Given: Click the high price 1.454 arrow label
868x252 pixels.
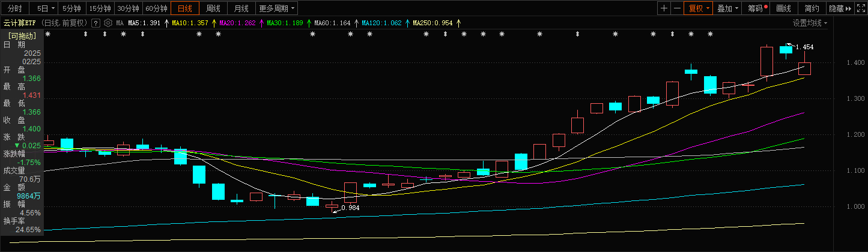Looking at the screenshot, I should pyautogui.click(x=803, y=47).
